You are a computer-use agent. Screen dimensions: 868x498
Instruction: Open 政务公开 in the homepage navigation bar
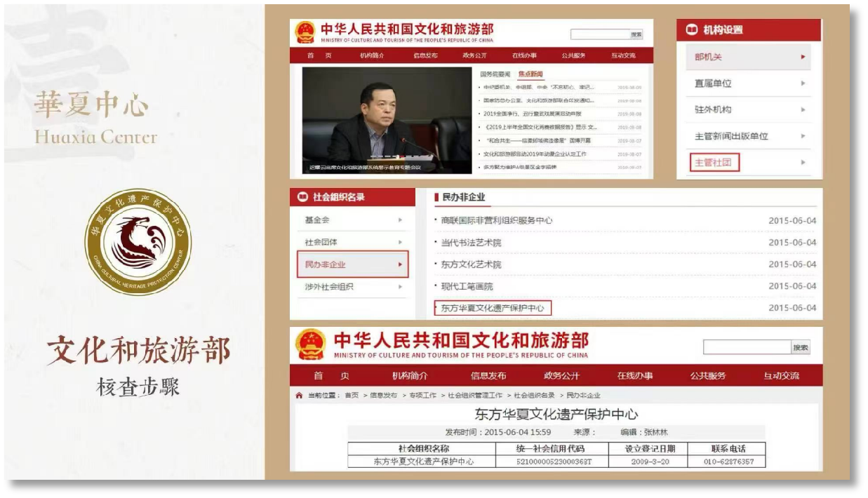click(474, 56)
